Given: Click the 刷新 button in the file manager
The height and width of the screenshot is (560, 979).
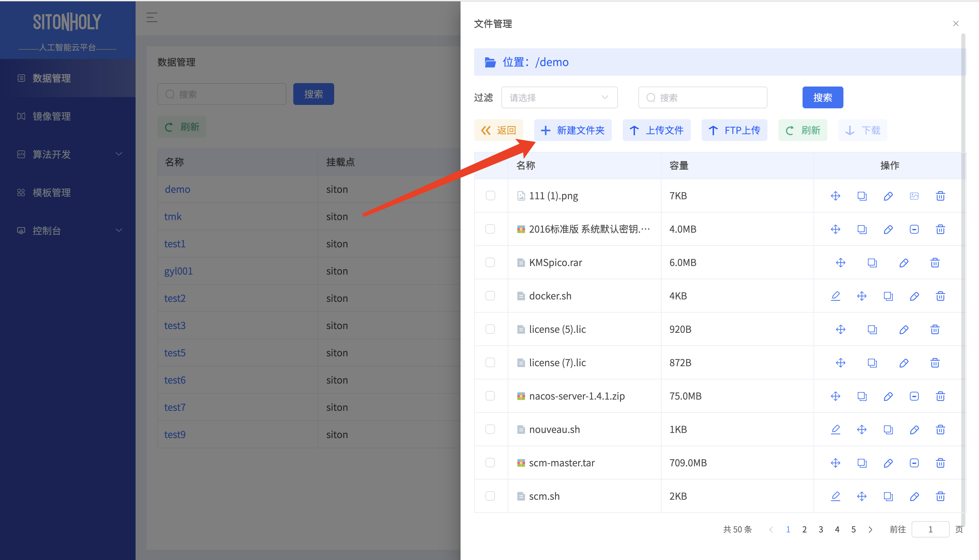Looking at the screenshot, I should pos(803,130).
